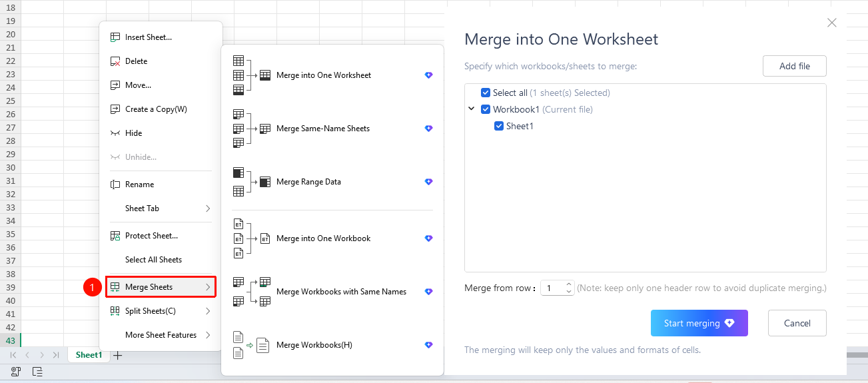868x383 pixels.
Task: Click premium diamond beside Merge Range Data
Action: coord(429,182)
